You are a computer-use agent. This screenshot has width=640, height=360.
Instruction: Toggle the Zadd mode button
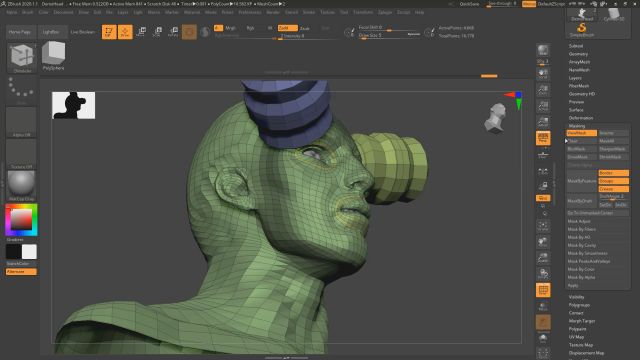[x=287, y=28]
